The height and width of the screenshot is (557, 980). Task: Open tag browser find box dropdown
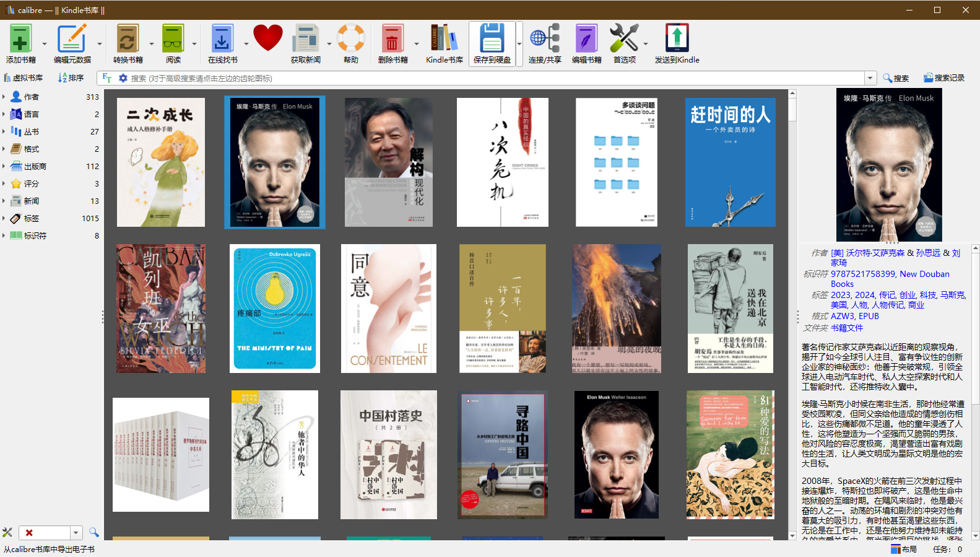(x=76, y=532)
